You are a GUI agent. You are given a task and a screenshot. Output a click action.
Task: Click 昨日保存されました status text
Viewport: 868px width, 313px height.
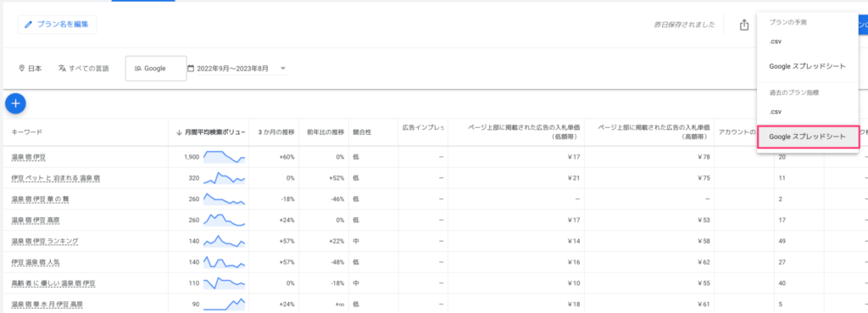(x=684, y=25)
